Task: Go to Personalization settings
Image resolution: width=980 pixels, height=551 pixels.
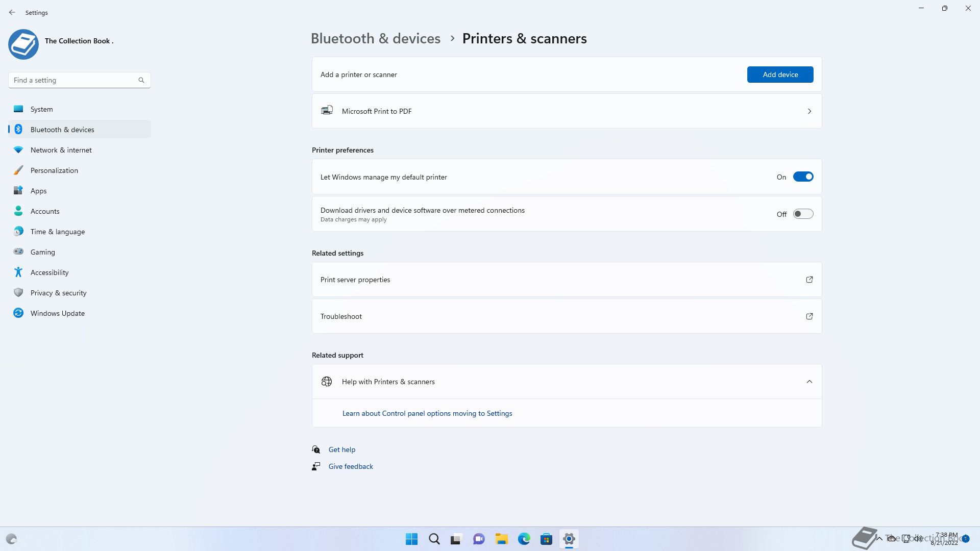Action: click(x=80, y=170)
